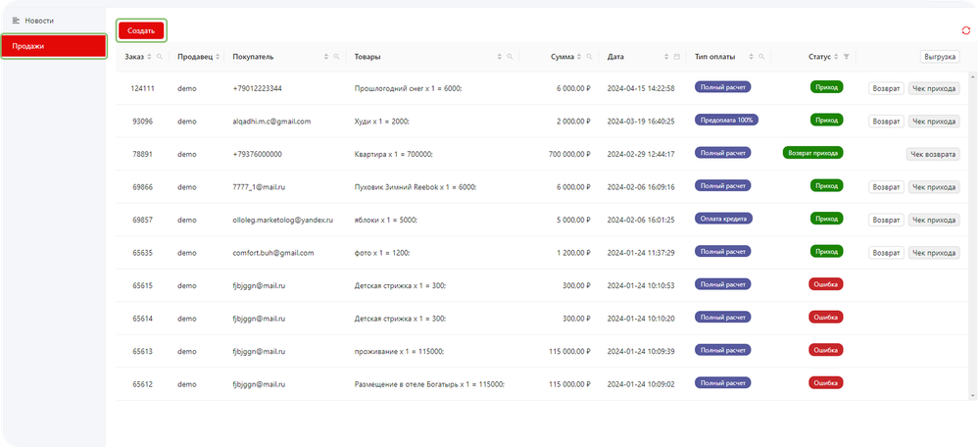Click buyer +79376000000

coord(257,155)
